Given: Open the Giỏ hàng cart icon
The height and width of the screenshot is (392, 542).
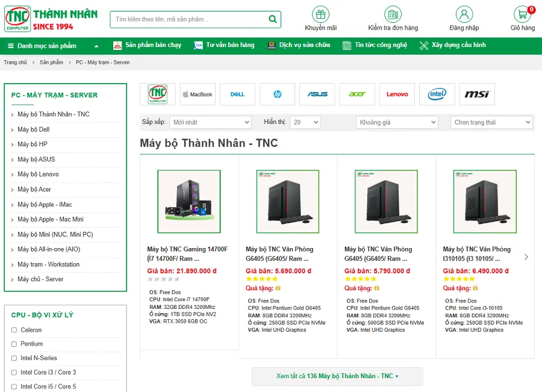Looking at the screenshot, I should tap(523, 14).
